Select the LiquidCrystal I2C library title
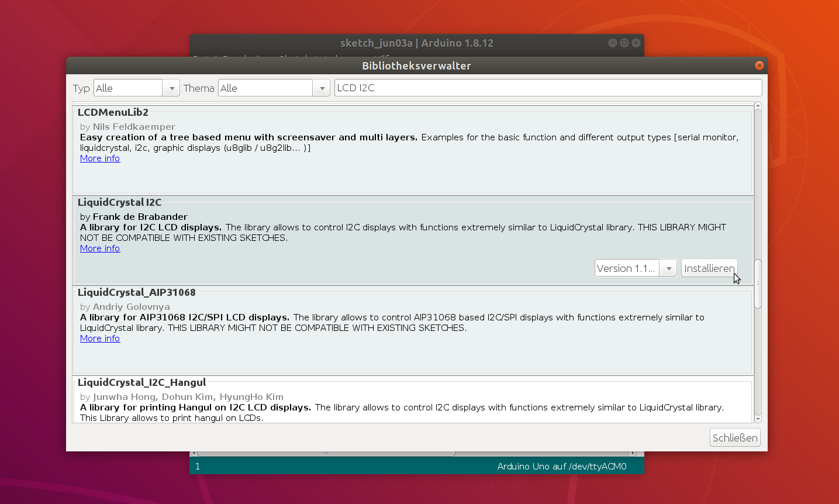839x504 pixels. [119, 202]
